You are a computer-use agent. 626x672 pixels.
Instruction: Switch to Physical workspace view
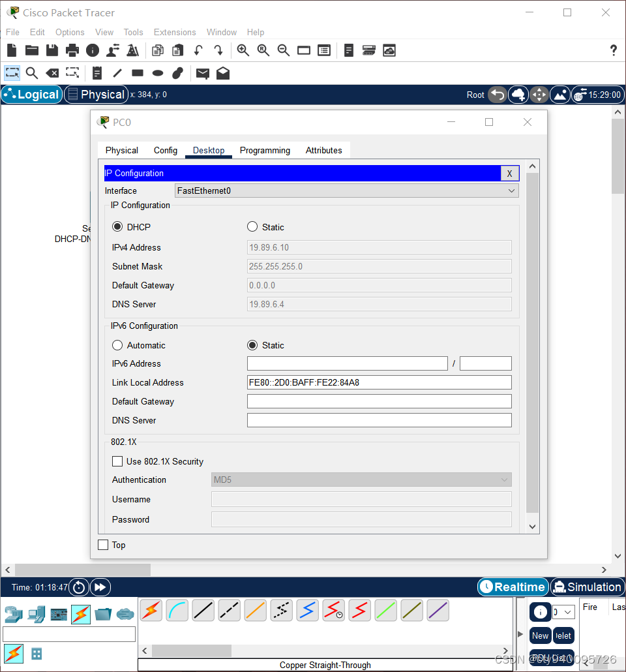tap(97, 95)
